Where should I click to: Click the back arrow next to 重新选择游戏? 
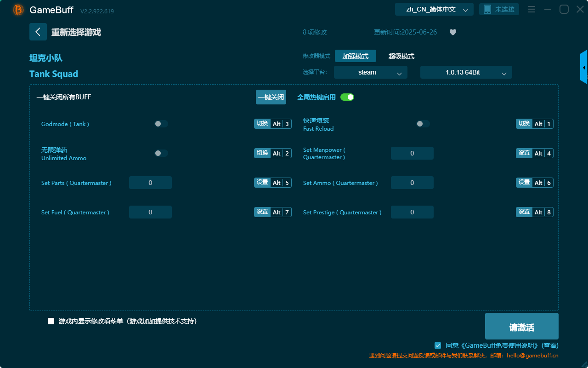pos(38,32)
